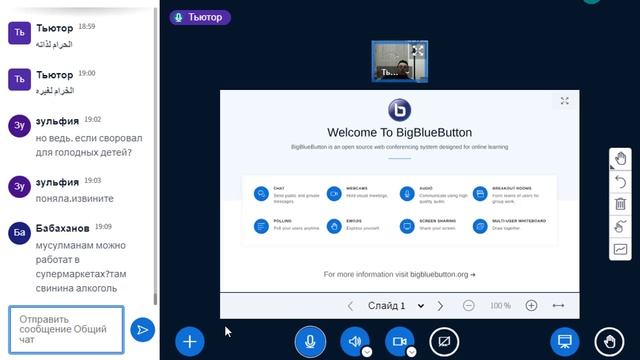The width and height of the screenshot is (640, 360).
Task: Click Бабаханов avatar in chat
Action: click(19, 233)
